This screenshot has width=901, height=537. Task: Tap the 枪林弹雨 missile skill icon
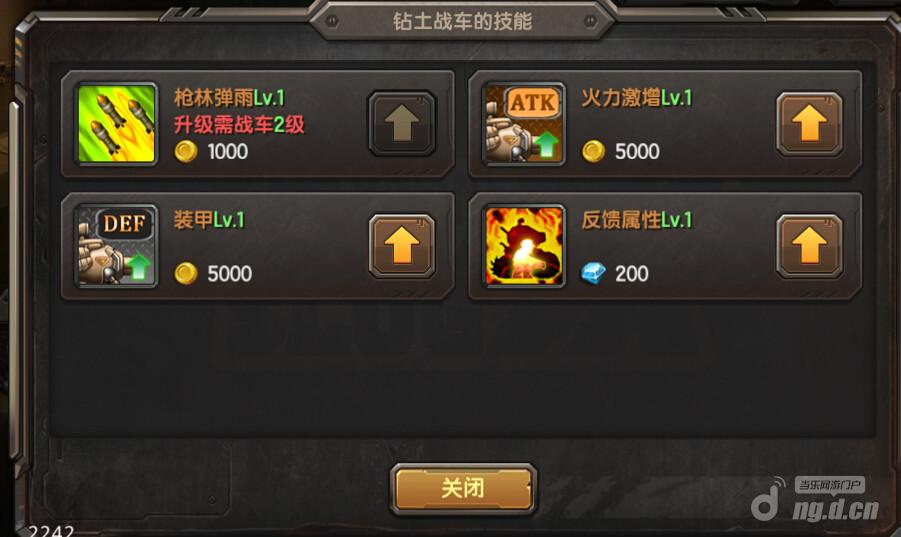click(117, 123)
